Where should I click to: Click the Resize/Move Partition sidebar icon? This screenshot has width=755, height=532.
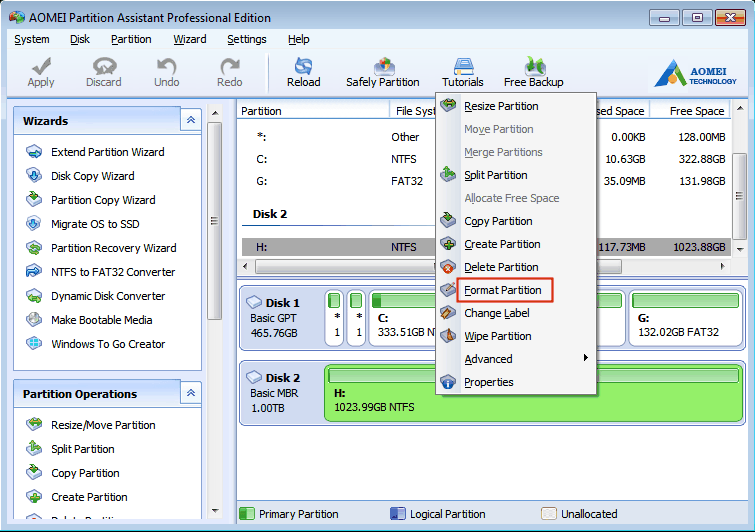tap(34, 424)
